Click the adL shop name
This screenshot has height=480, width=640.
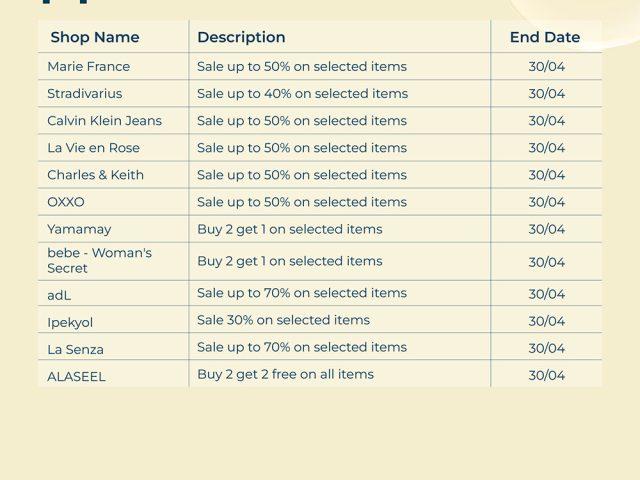pyautogui.click(x=59, y=295)
